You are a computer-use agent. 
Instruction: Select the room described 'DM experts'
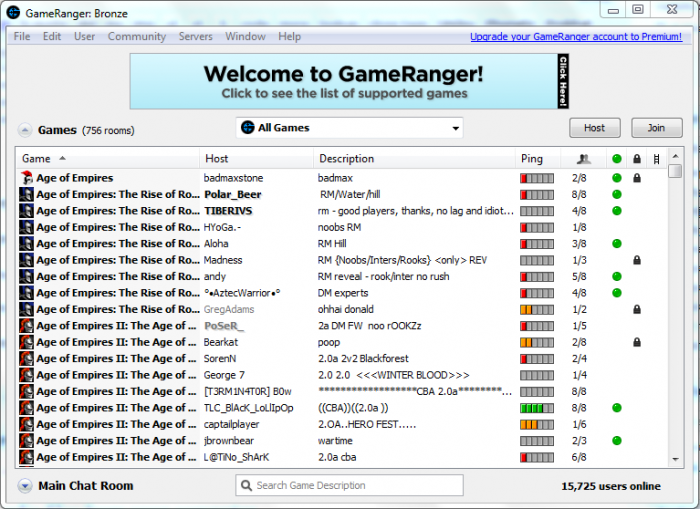[343, 293]
